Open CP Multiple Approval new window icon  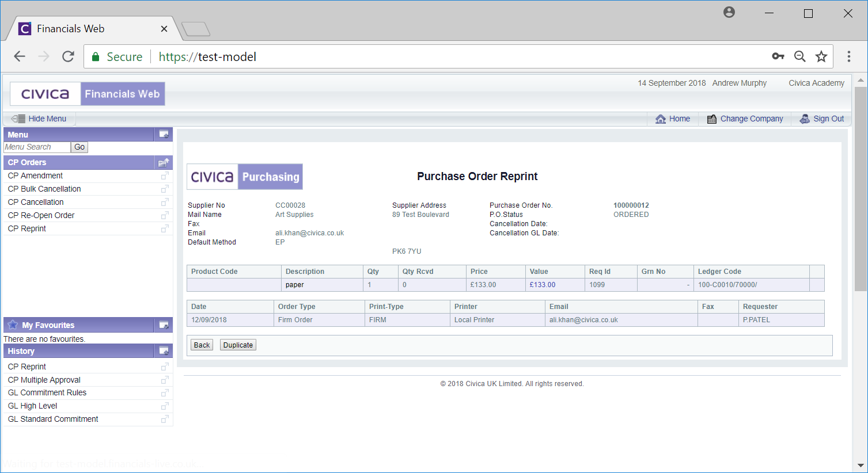click(165, 380)
